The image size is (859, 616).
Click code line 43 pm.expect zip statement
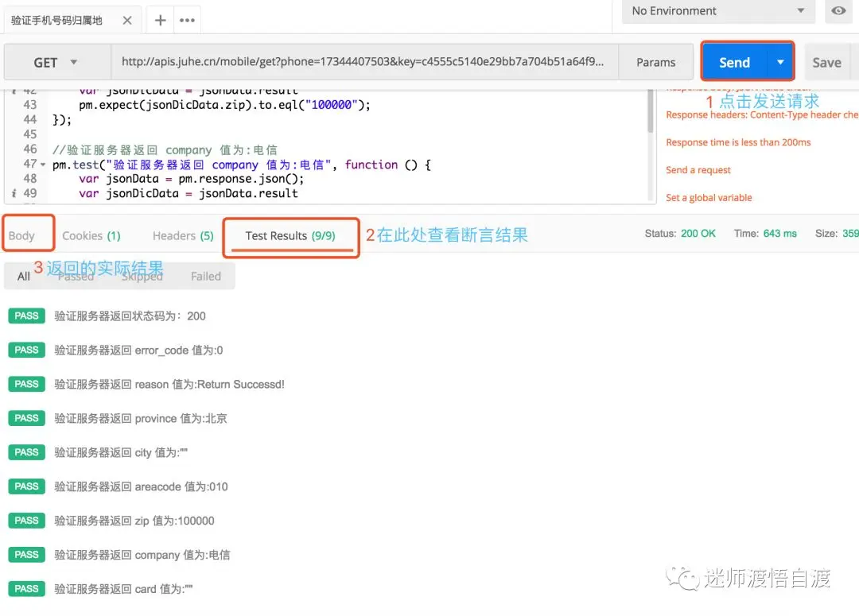click(x=224, y=105)
